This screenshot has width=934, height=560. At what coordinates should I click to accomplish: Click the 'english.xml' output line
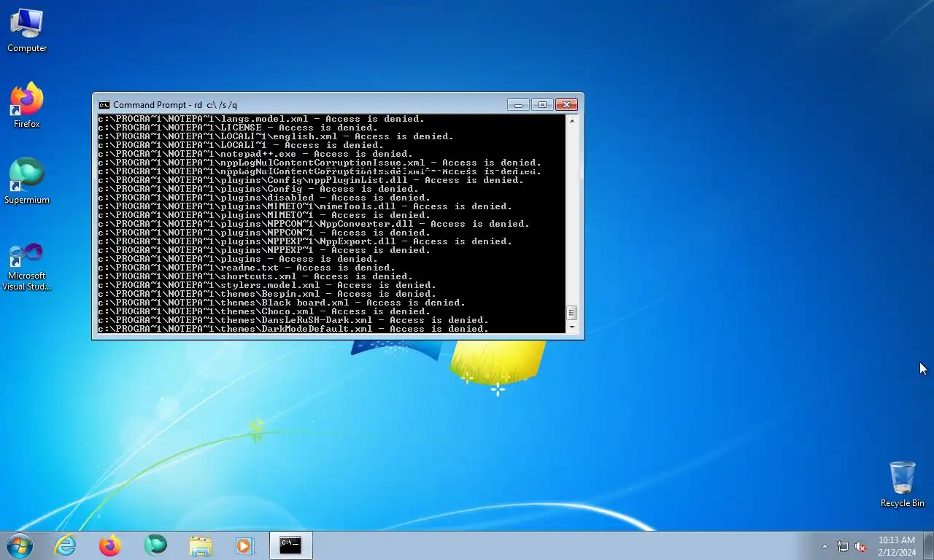(276, 136)
